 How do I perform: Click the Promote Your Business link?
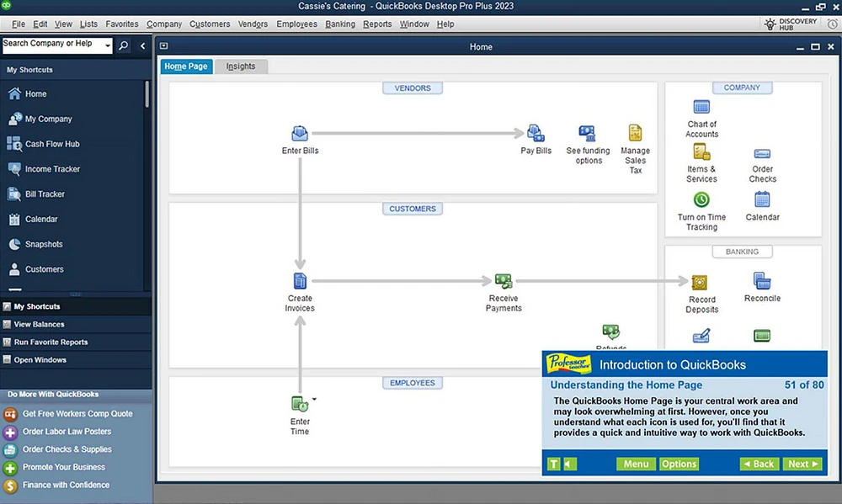64,467
